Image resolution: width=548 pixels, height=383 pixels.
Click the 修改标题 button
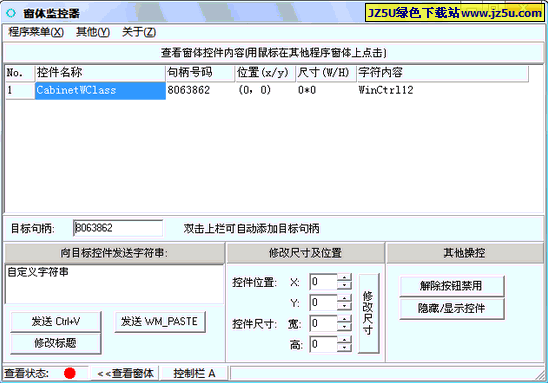click(56, 343)
